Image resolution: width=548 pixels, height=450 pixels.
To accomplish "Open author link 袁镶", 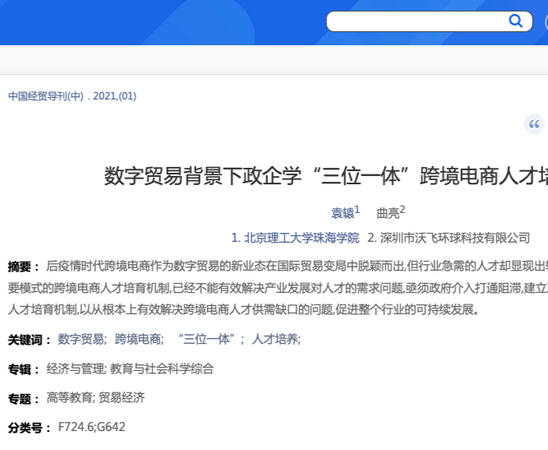I will tap(342, 213).
